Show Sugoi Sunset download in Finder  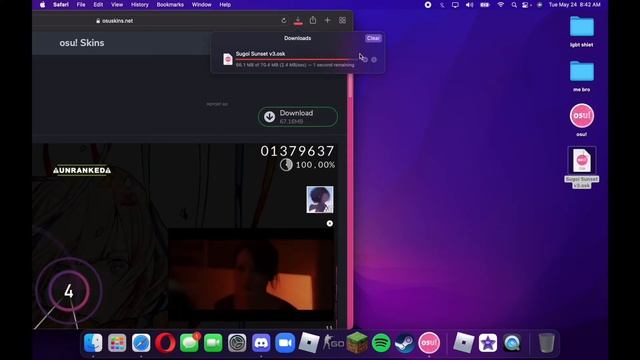(374, 60)
